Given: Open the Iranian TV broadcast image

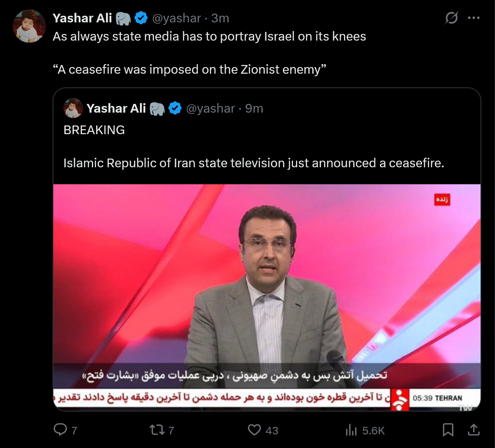Looking at the screenshot, I should [267, 297].
